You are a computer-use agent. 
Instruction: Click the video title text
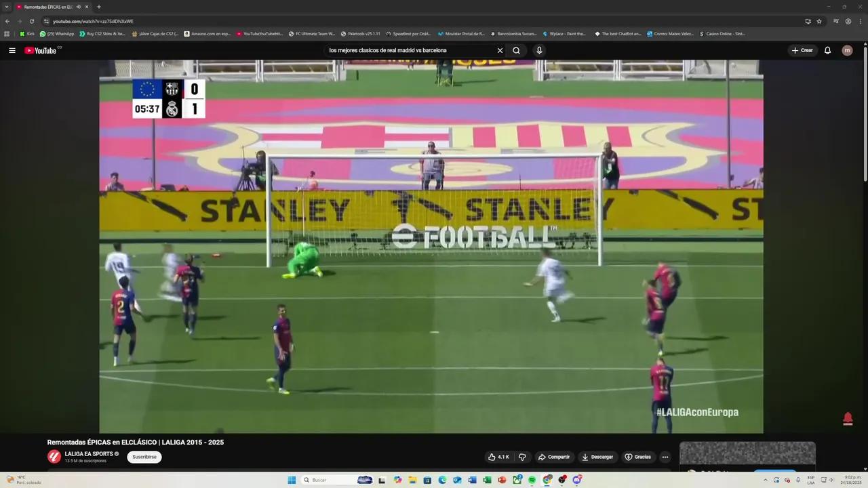(x=136, y=442)
